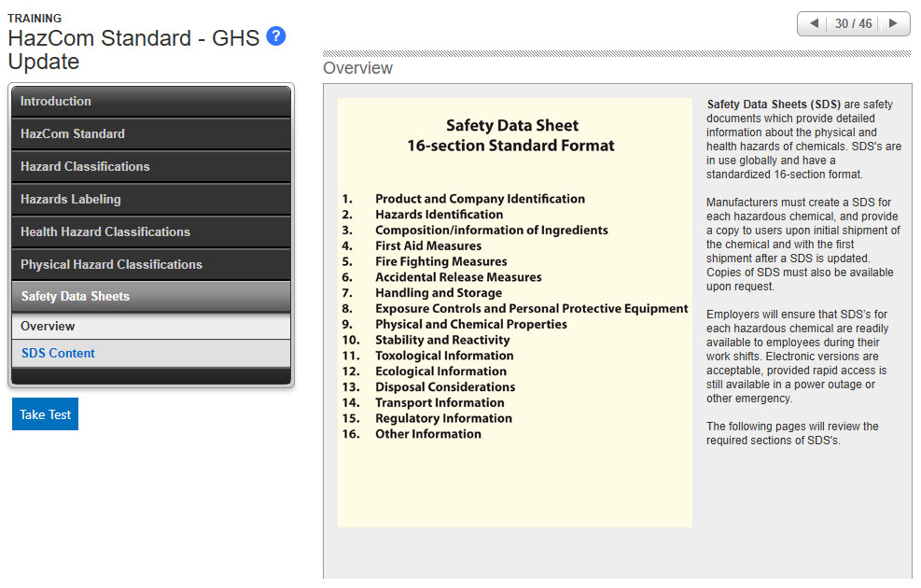This screenshot has width=921, height=588.
Task: Click the 30 / 46 page counter
Action: 853,24
